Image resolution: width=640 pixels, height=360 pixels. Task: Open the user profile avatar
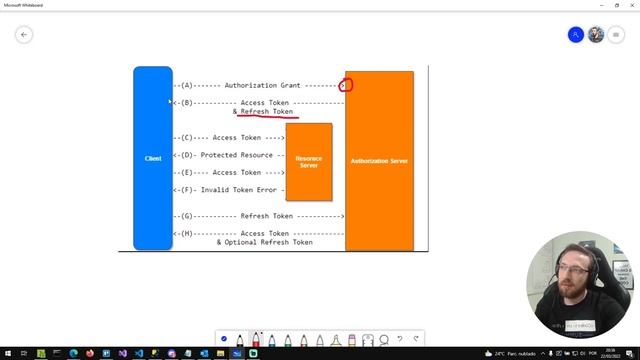596,35
